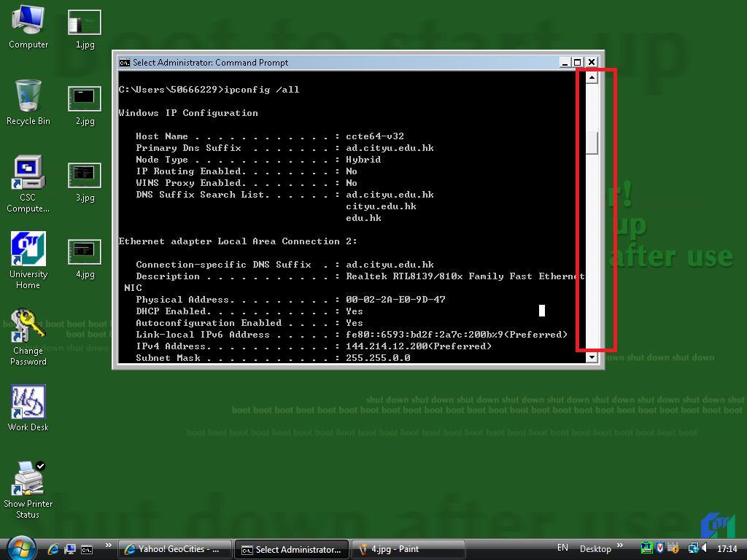Click the Command Prompt scrollbar thumb
This screenshot has height=560, width=747.
[592, 143]
